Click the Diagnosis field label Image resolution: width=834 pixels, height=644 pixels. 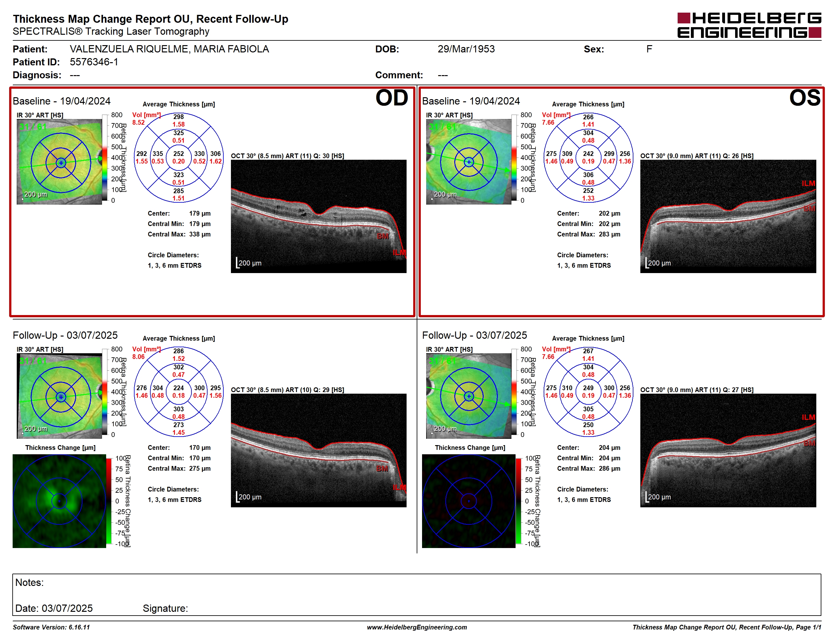point(37,75)
